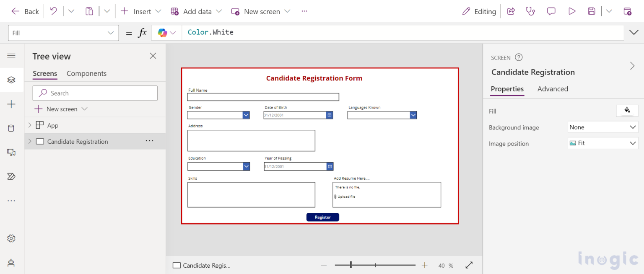
Task: Open the Power Automate pane icon
Action: [11, 176]
